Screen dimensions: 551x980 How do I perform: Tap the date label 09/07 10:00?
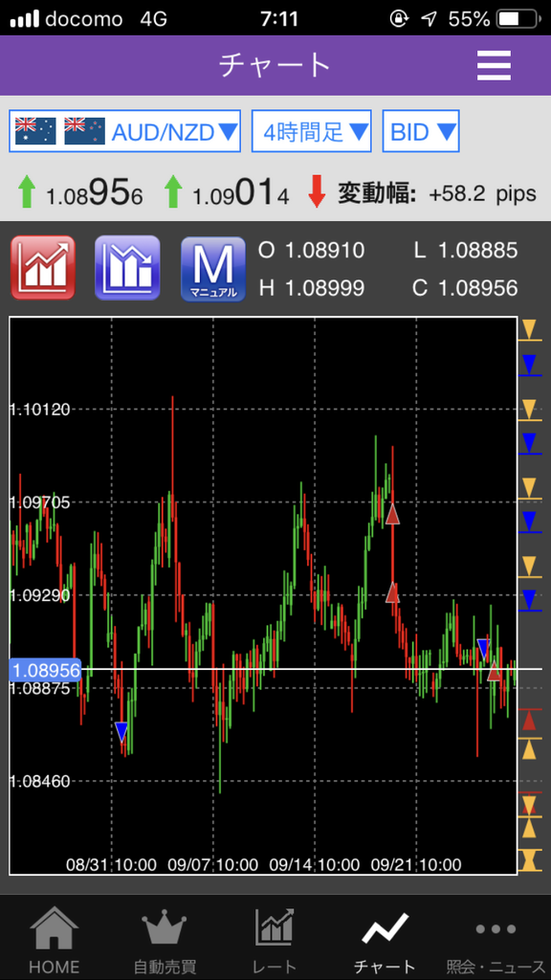(x=213, y=865)
